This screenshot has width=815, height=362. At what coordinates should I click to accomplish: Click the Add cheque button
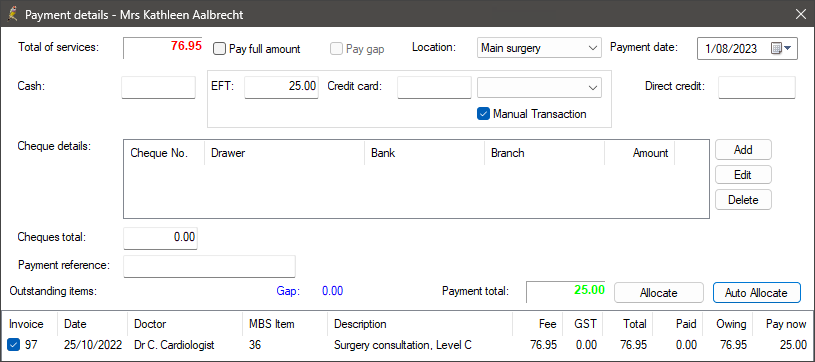(x=743, y=150)
